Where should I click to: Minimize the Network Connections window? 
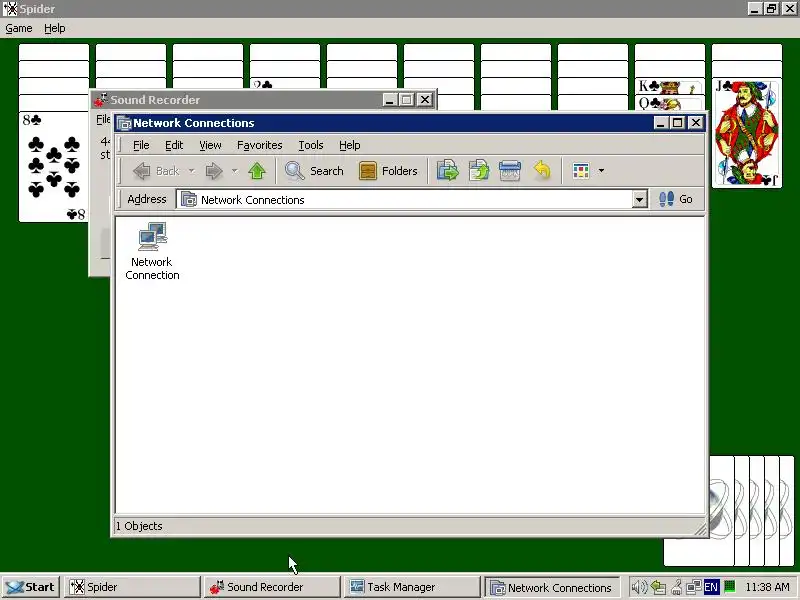coord(661,123)
